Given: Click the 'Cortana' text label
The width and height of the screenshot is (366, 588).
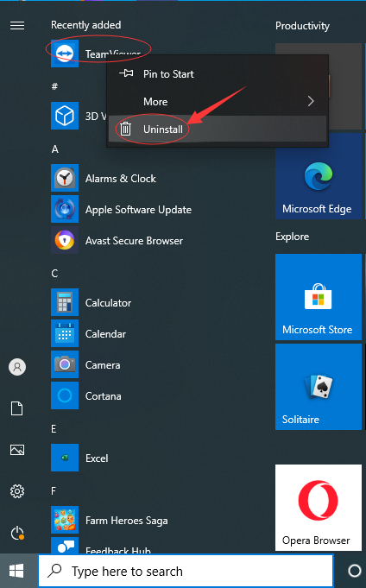Looking at the screenshot, I should pos(103,396).
